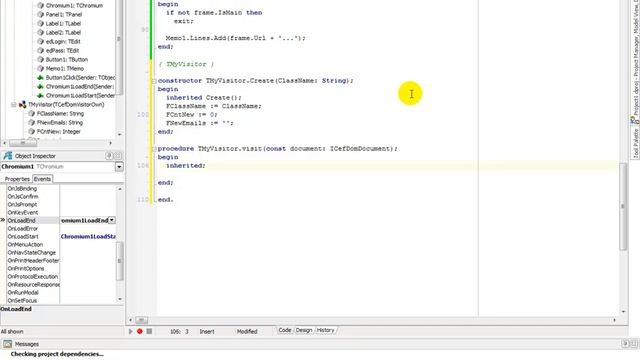Click the Label2: TLabel component icon

(x=40, y=32)
